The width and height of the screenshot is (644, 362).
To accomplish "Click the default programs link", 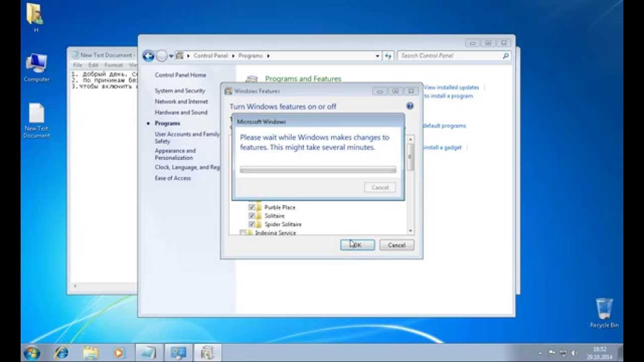I will (444, 126).
